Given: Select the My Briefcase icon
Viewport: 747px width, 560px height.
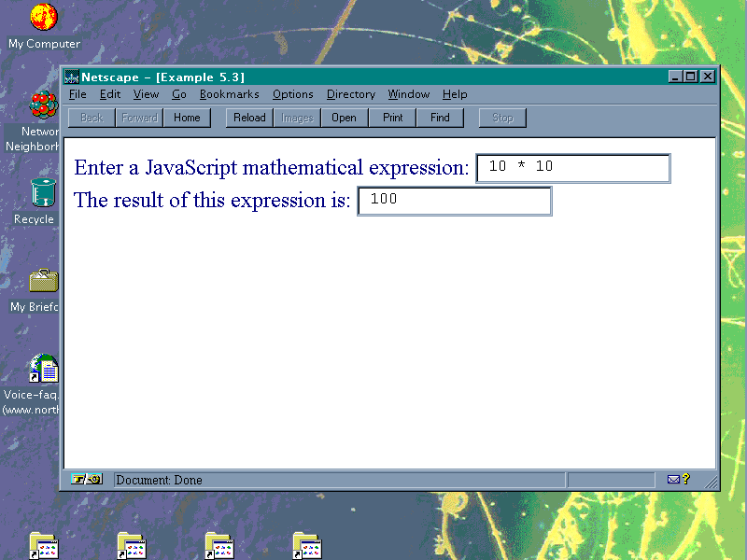Looking at the screenshot, I should click(43, 280).
